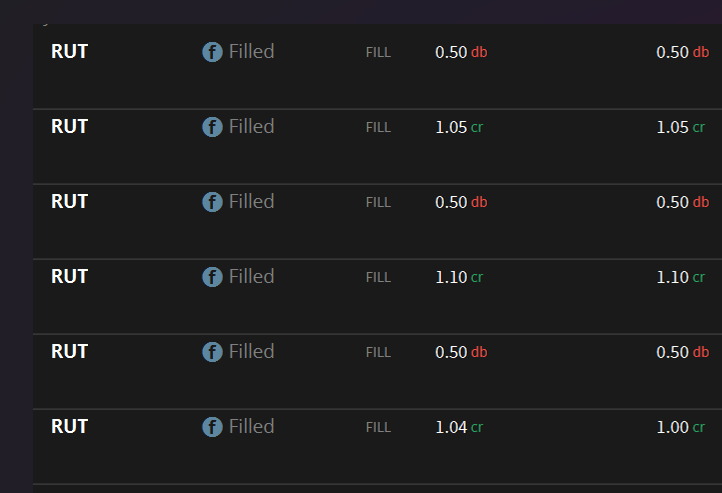Click the Filled status text in the 1.10 cr row

251,277
